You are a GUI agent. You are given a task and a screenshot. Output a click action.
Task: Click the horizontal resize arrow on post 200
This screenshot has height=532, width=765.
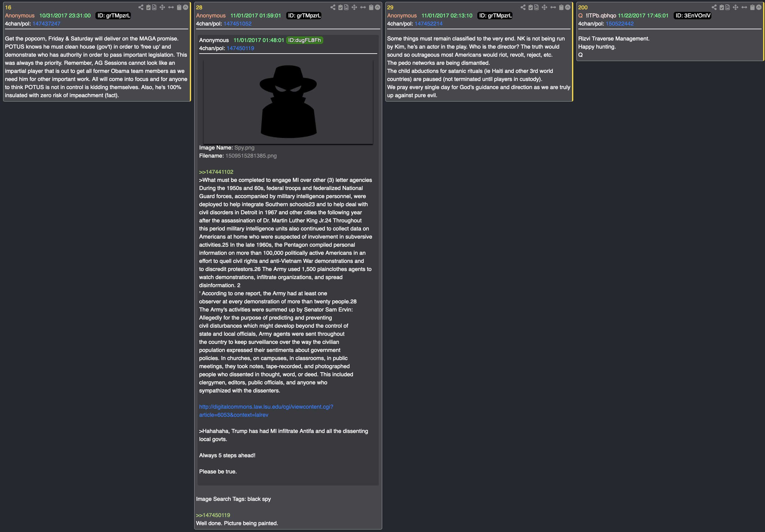pos(744,7)
